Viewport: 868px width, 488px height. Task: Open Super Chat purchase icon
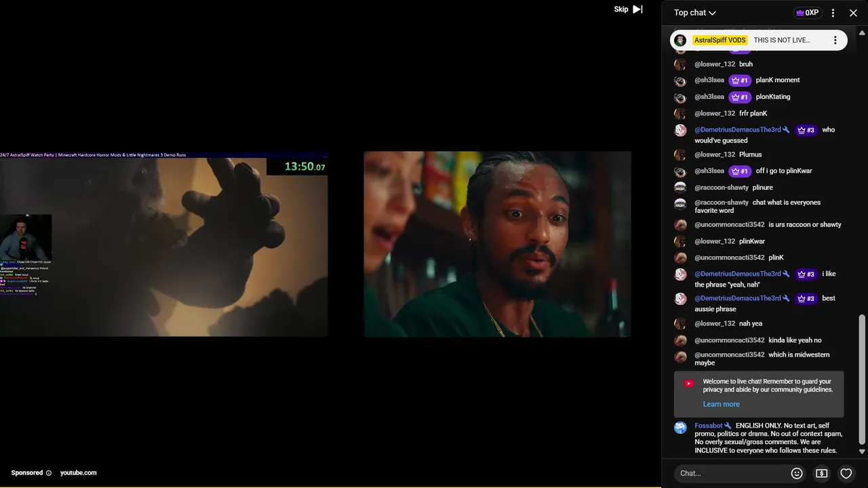(821, 473)
